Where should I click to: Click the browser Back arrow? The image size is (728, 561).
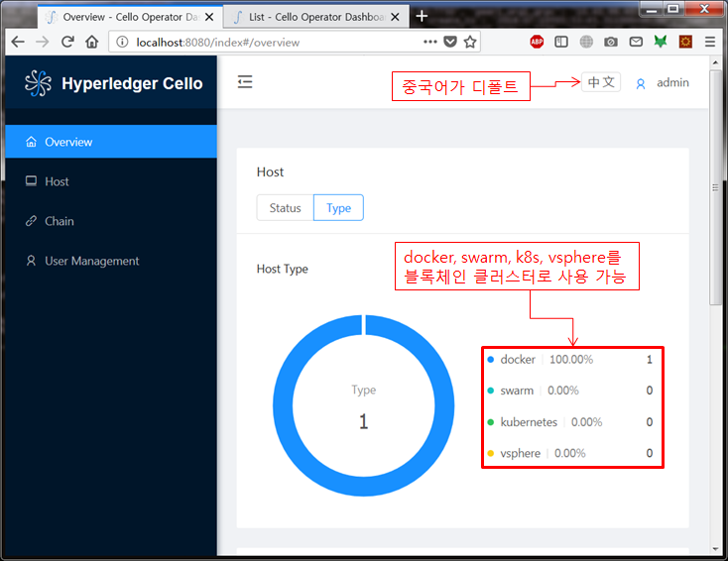[18, 42]
